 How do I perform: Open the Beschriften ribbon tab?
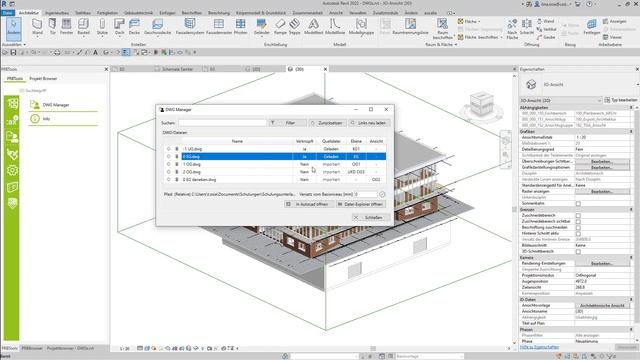click(192, 13)
